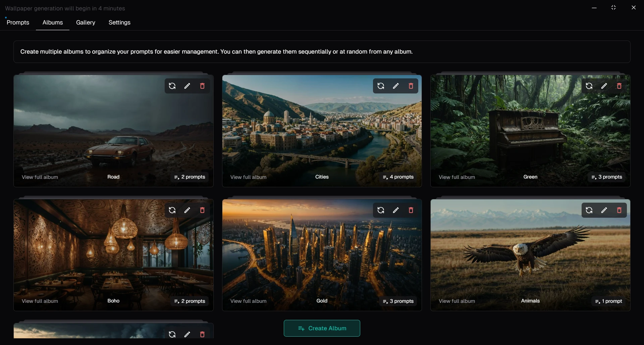Go to the Settings tab
This screenshot has width=644, height=345.
(119, 22)
